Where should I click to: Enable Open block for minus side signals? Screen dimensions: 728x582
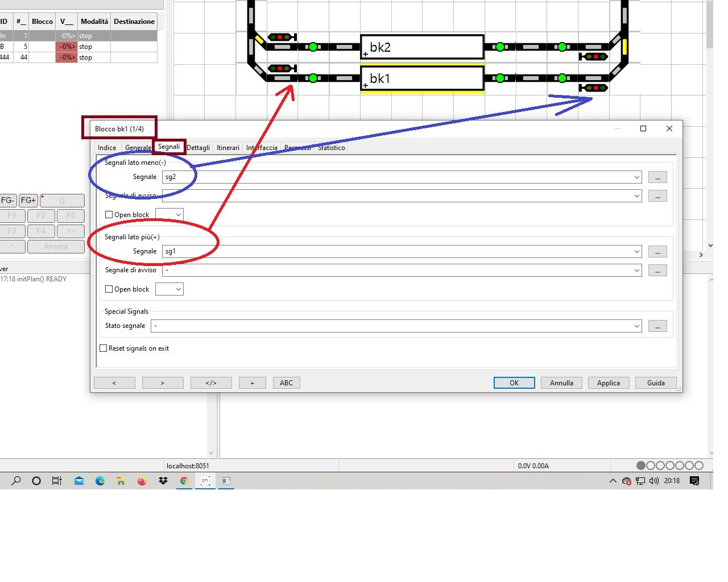[x=109, y=215]
